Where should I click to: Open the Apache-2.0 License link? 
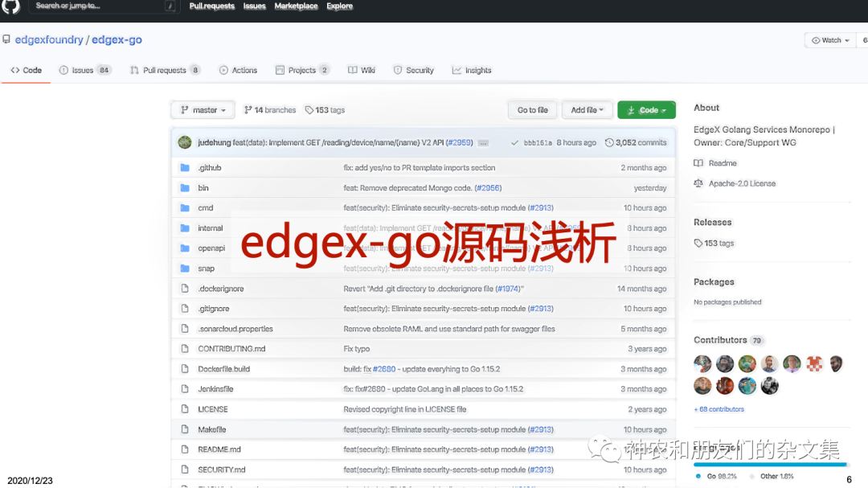click(x=742, y=183)
